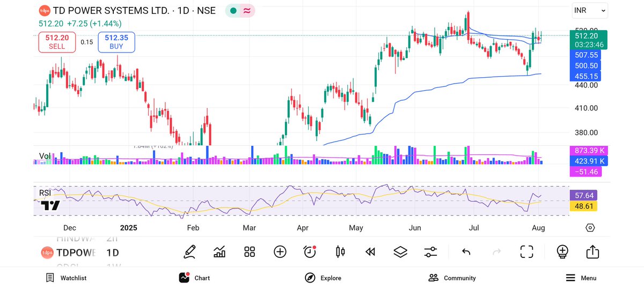Open the ideas lightbulb-plus icon in toolbar

pyautogui.click(x=562, y=251)
